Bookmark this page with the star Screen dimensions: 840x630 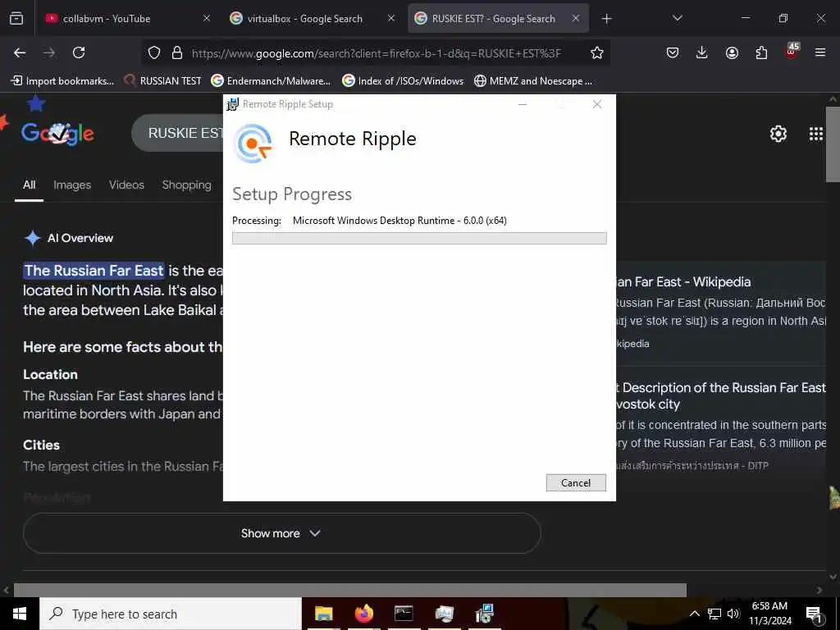[597, 52]
